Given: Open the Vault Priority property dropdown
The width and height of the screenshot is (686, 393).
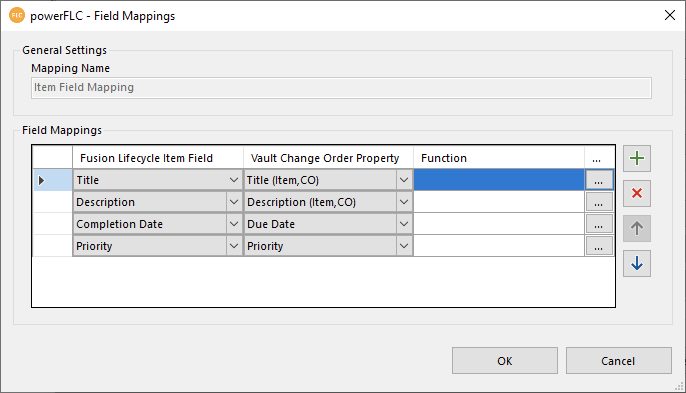Looking at the screenshot, I should (x=404, y=246).
